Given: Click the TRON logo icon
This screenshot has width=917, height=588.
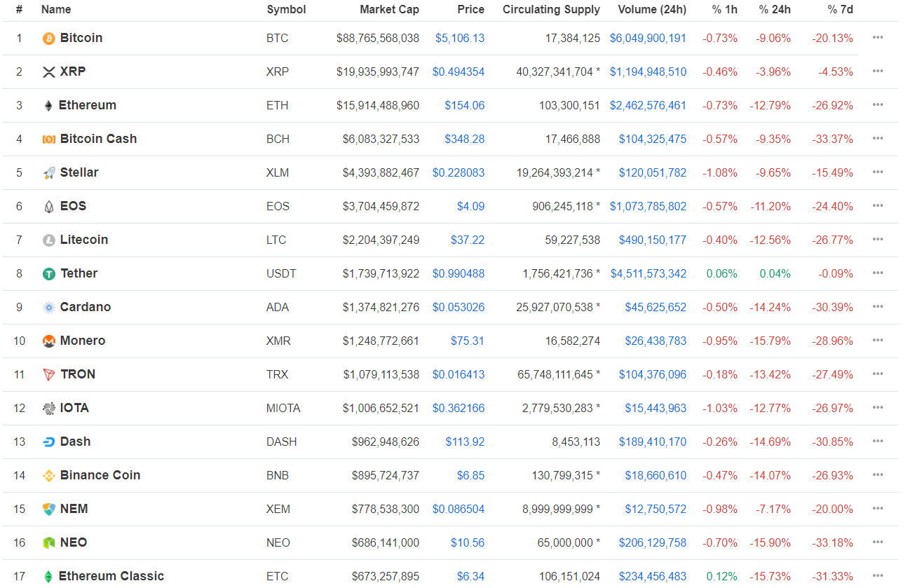Looking at the screenshot, I should click(x=49, y=374).
